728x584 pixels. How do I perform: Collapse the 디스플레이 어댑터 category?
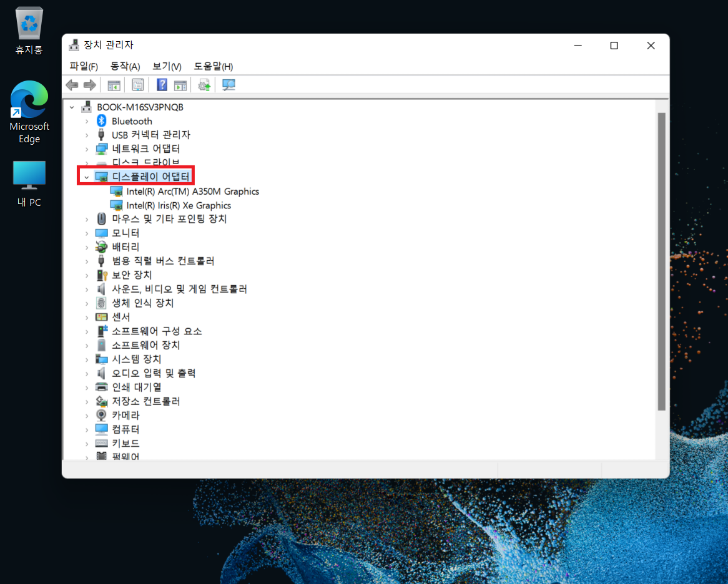(87, 177)
